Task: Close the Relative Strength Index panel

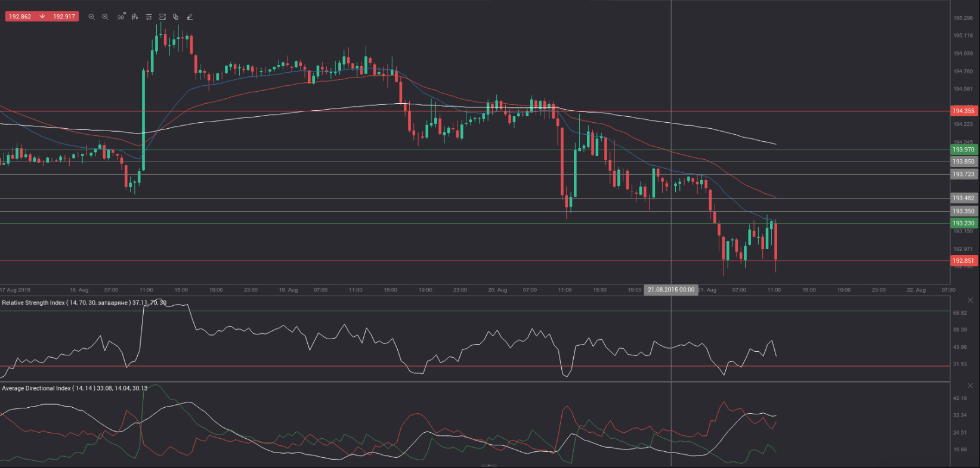Action: pos(970,300)
